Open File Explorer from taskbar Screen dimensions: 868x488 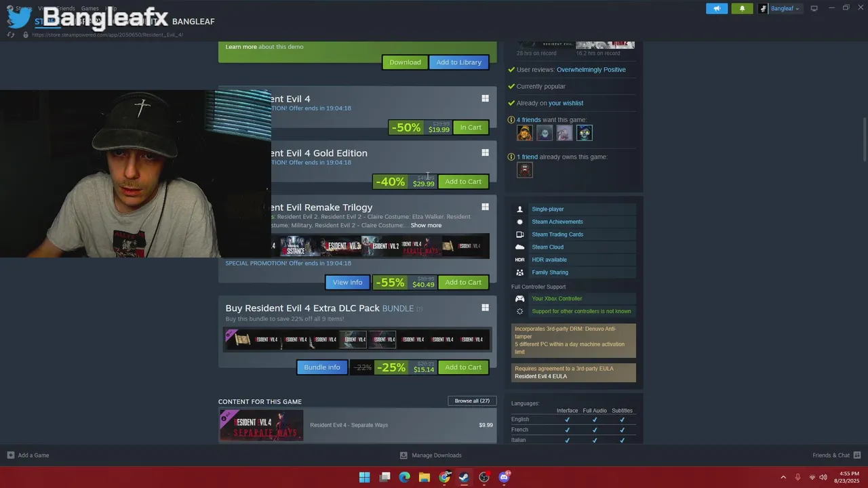[424, 477]
